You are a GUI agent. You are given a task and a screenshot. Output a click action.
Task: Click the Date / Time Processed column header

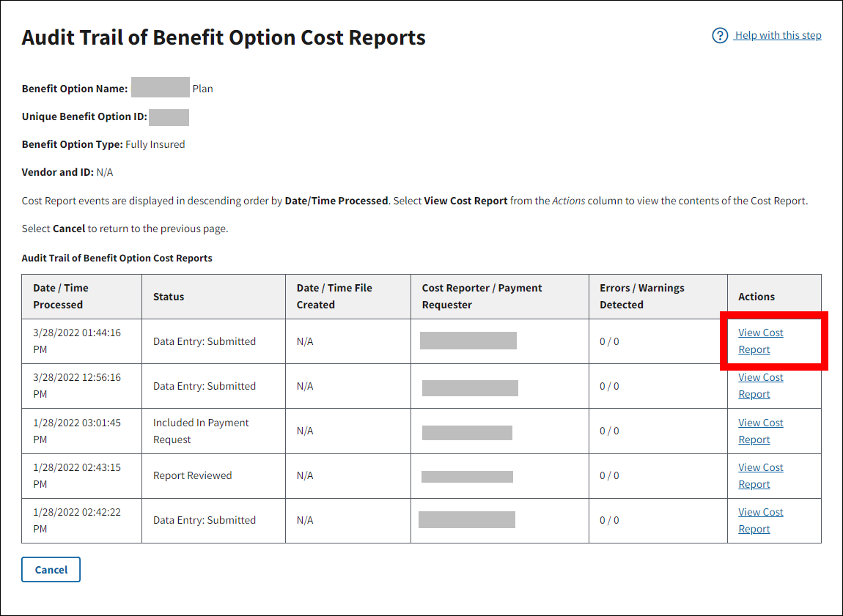61,296
